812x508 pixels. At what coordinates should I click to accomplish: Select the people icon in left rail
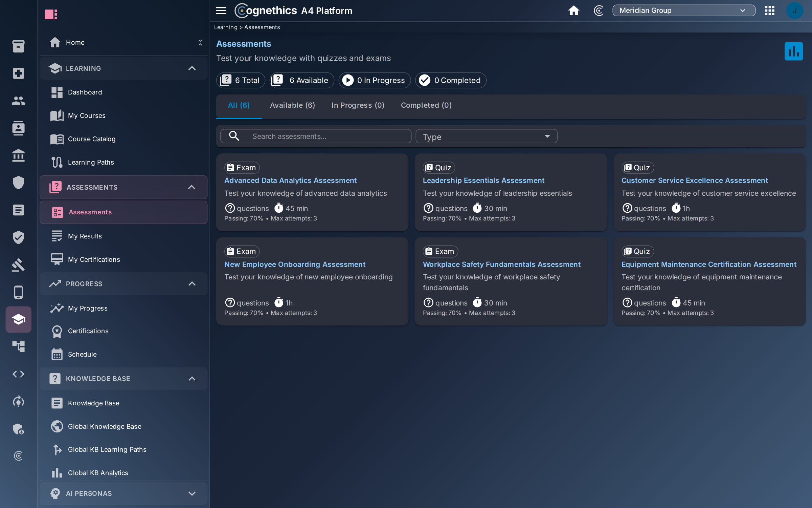tap(18, 101)
